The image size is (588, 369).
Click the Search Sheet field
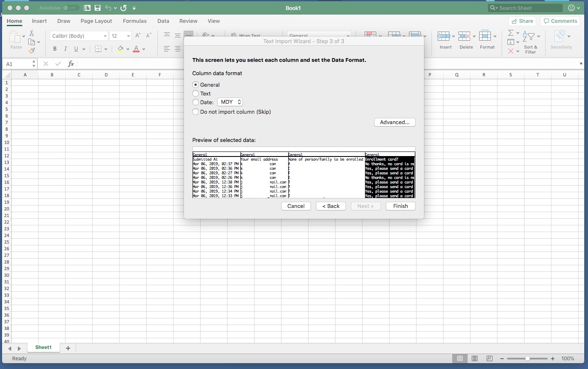(526, 8)
